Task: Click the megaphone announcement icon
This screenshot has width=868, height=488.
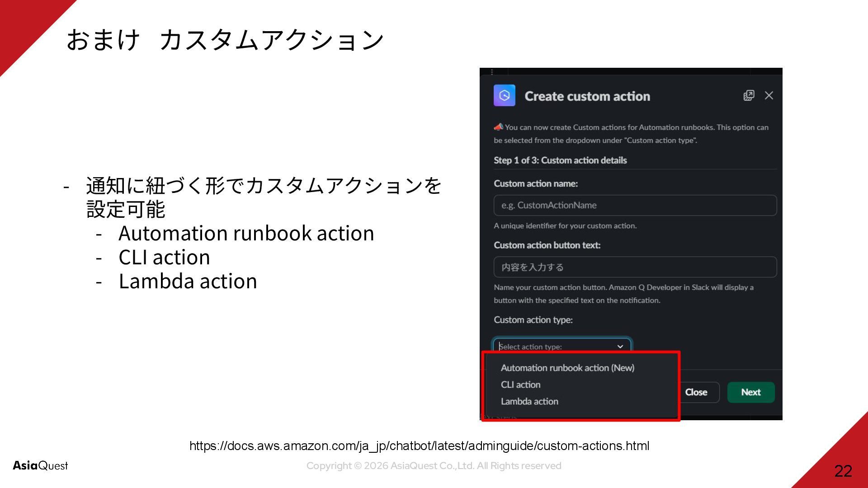Action: 499,127
